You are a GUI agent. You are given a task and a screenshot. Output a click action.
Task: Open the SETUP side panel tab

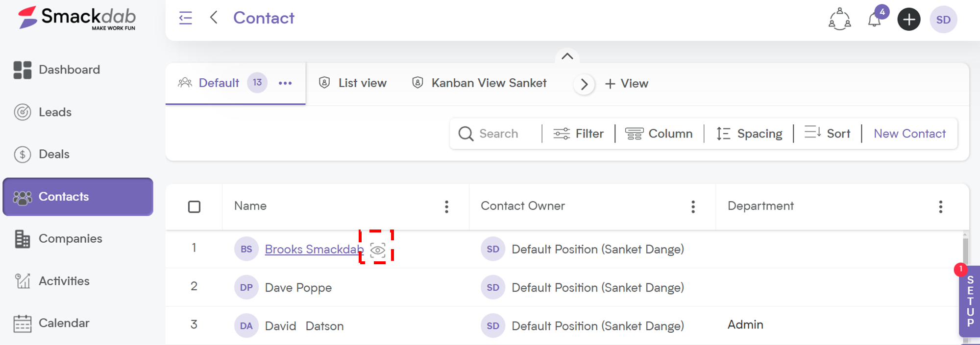pos(970,301)
